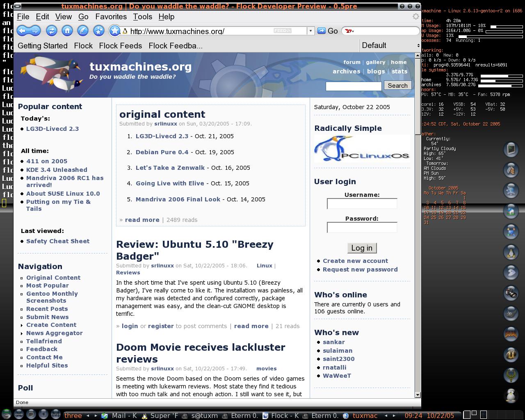
Task: Open the Help menu
Action: (x=166, y=17)
